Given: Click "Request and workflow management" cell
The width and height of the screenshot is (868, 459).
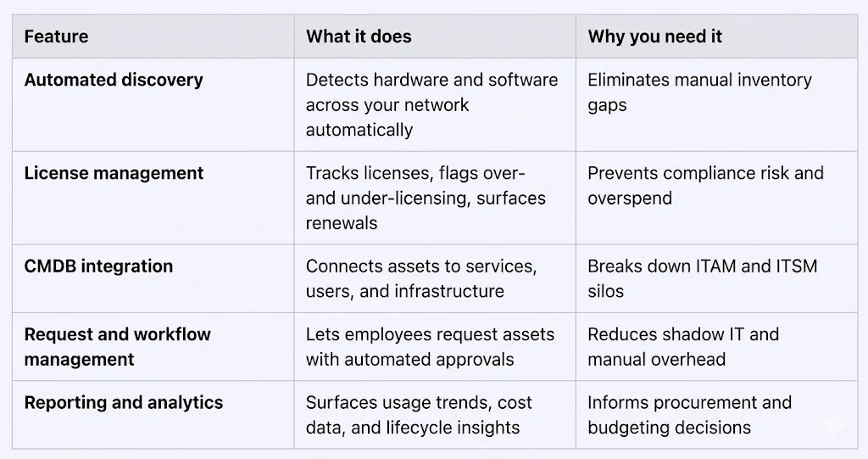Looking at the screenshot, I should pyautogui.click(x=117, y=346).
